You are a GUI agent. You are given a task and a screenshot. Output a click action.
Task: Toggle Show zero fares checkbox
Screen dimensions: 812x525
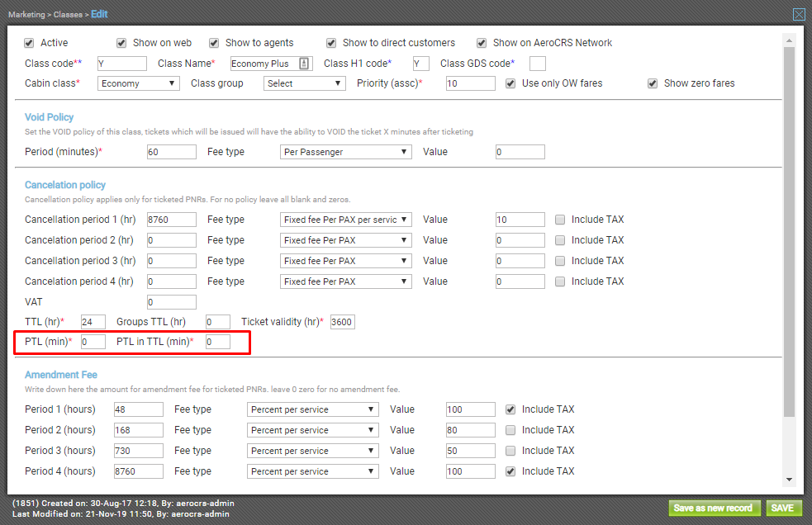tap(653, 83)
